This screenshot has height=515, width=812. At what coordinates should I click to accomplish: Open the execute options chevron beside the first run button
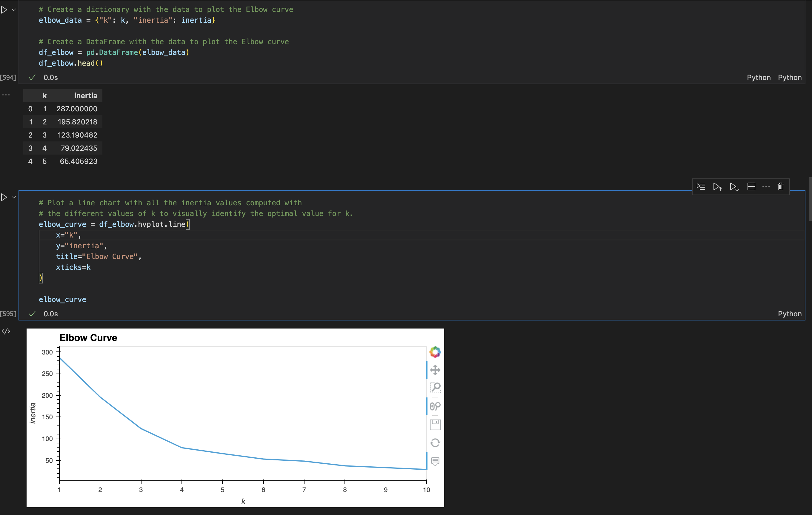[13, 10]
